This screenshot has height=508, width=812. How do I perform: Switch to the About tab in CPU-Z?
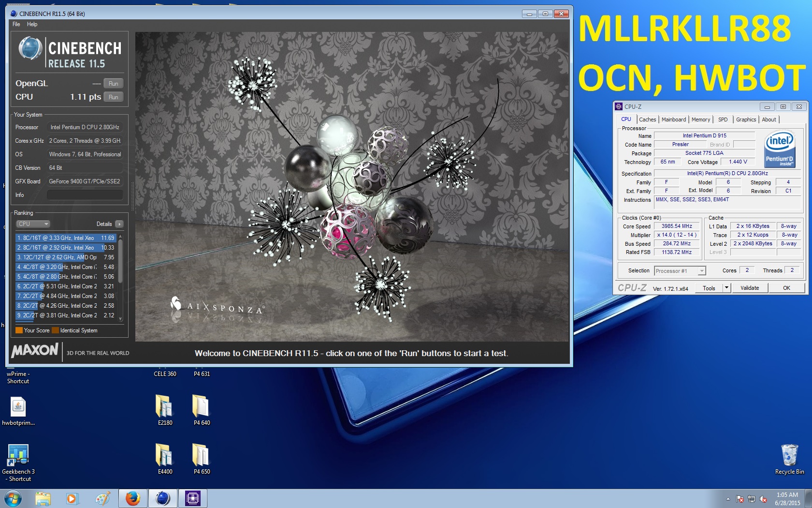(769, 120)
